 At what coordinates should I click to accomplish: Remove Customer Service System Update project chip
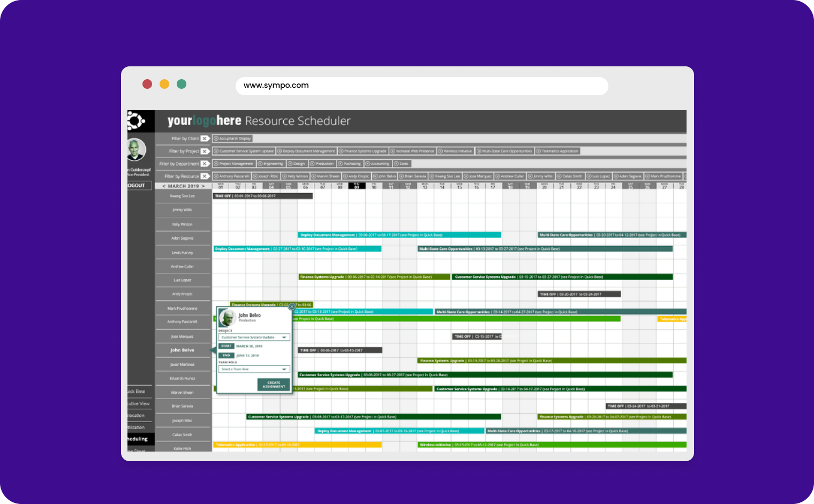[216, 151]
